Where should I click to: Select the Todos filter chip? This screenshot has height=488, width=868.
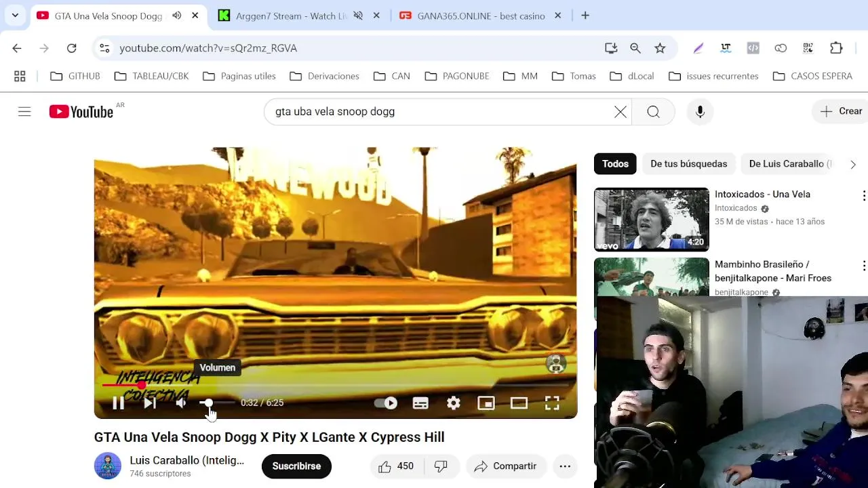click(615, 163)
